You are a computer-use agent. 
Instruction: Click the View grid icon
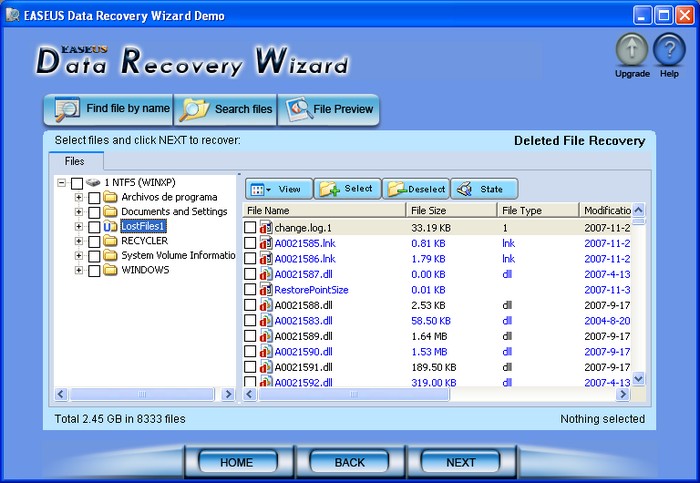coord(258,190)
